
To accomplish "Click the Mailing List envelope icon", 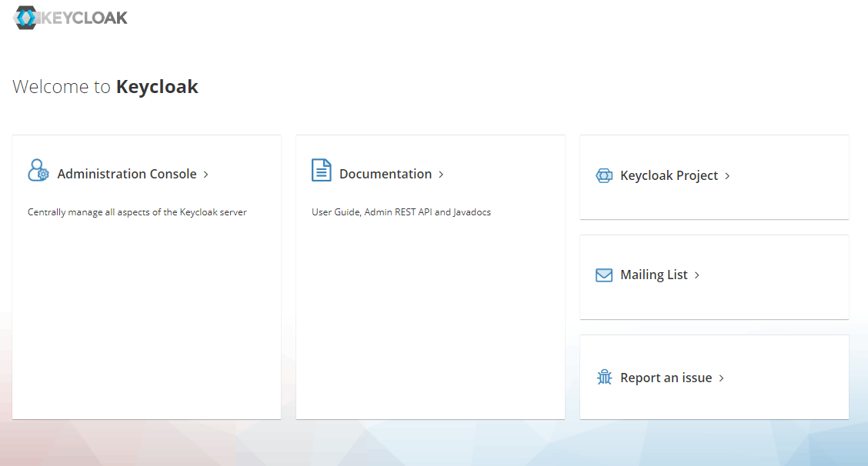I will click(604, 275).
